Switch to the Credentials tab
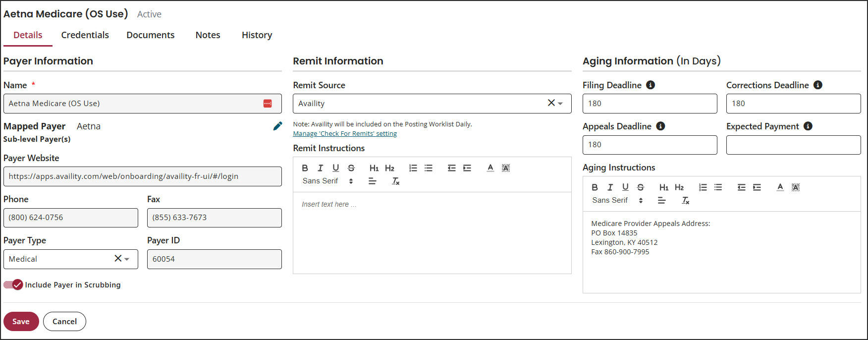The height and width of the screenshot is (340, 868). coord(85,35)
